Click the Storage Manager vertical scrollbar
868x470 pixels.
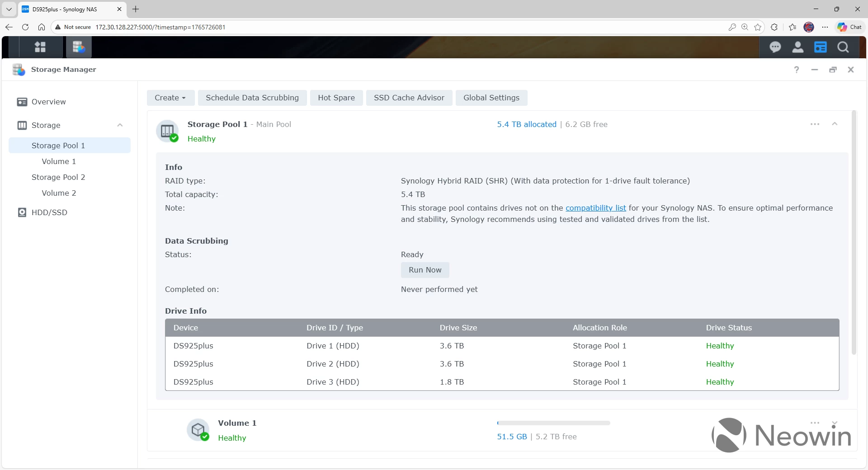pyautogui.click(x=854, y=233)
